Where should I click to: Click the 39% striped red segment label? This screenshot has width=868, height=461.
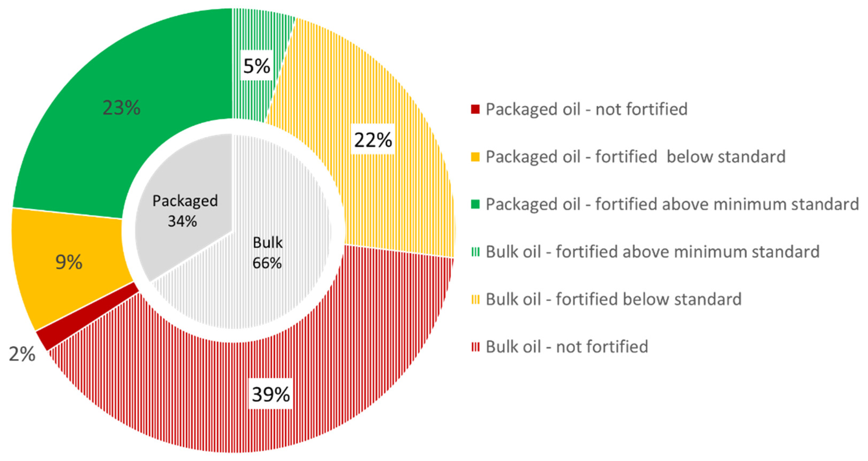(x=270, y=394)
